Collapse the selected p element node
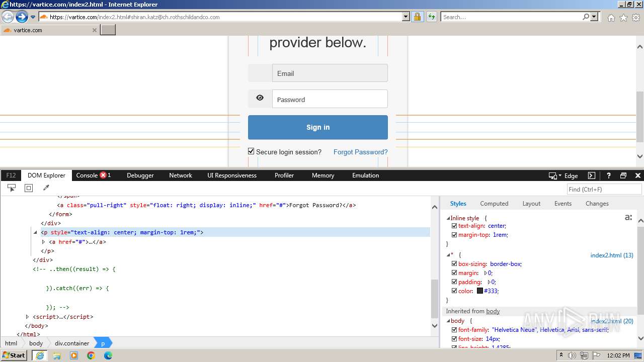This screenshot has width=644, height=362. pyautogui.click(x=35, y=232)
